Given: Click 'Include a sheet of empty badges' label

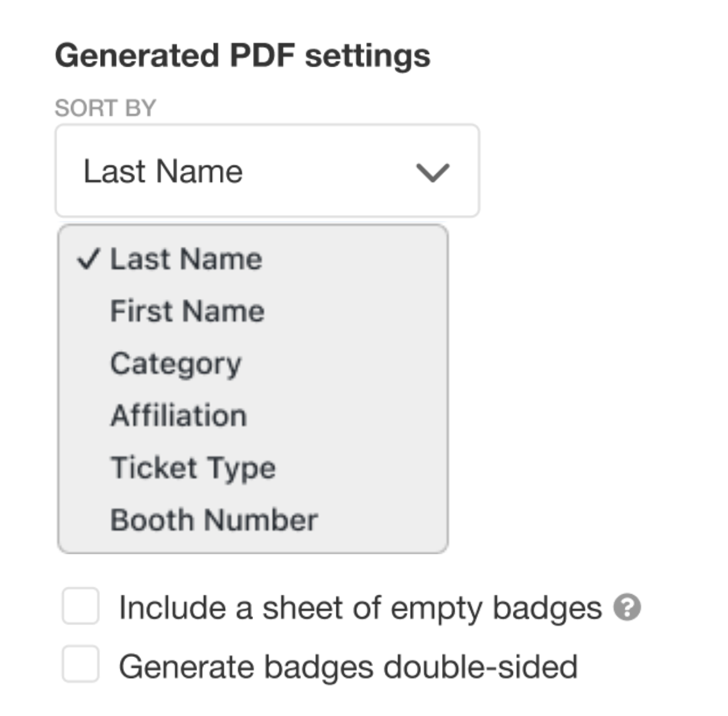Looking at the screenshot, I should [360, 608].
